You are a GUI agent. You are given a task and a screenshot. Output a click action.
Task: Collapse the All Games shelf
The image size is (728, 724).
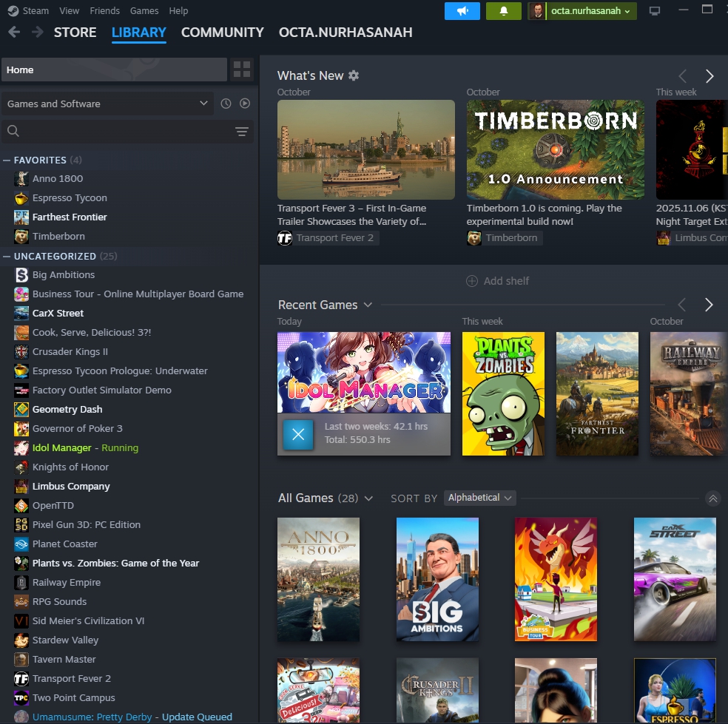click(x=712, y=498)
